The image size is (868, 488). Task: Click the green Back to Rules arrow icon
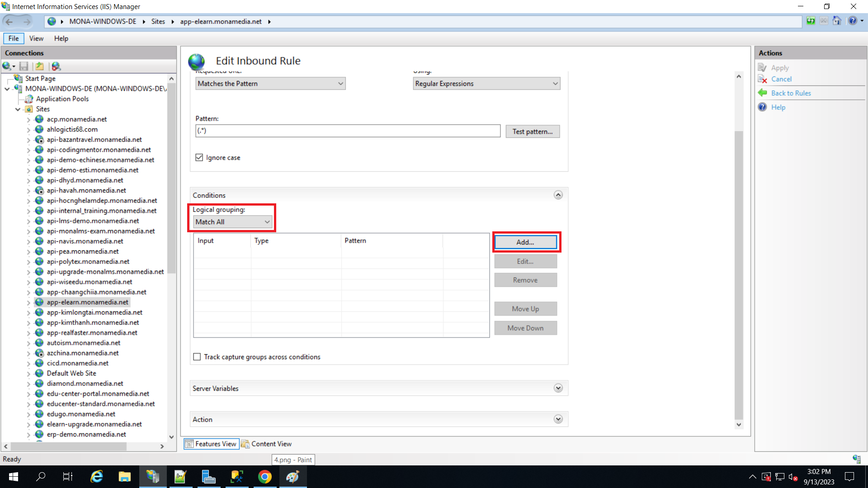point(762,93)
